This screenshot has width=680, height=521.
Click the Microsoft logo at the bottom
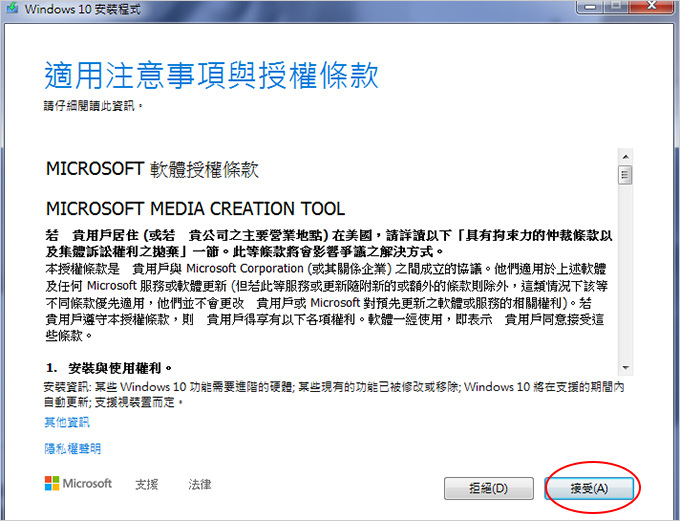click(x=78, y=483)
